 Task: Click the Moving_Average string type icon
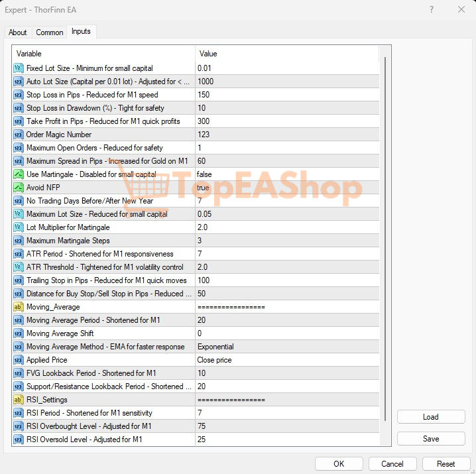click(19, 307)
